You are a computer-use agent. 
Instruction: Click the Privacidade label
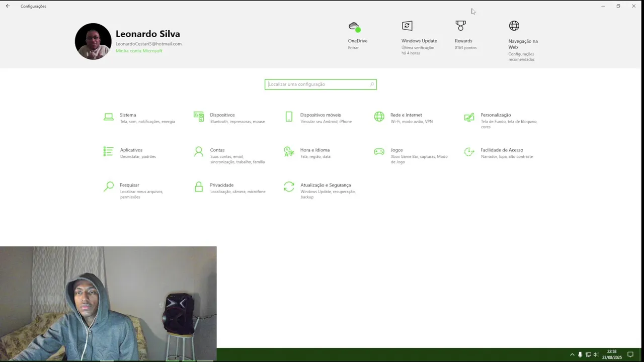(x=222, y=185)
